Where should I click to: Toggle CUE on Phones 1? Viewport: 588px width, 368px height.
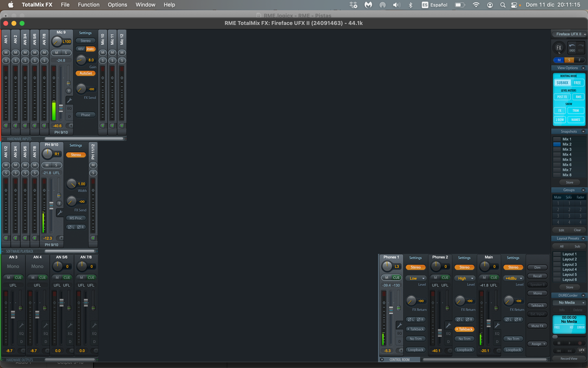tap(396, 277)
